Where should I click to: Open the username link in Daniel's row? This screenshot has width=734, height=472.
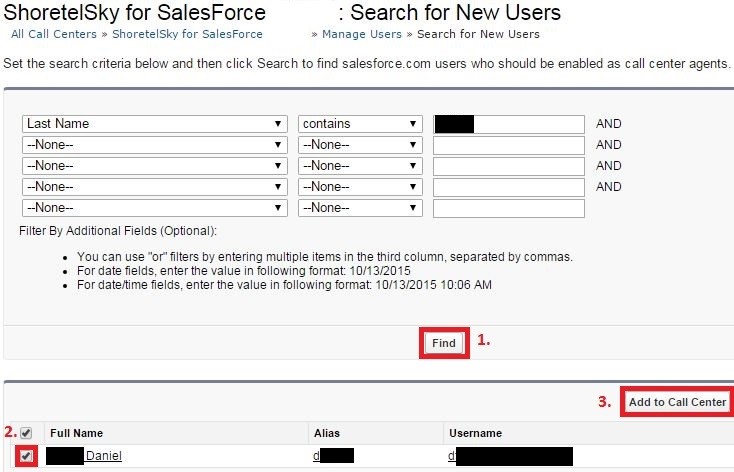510,456
